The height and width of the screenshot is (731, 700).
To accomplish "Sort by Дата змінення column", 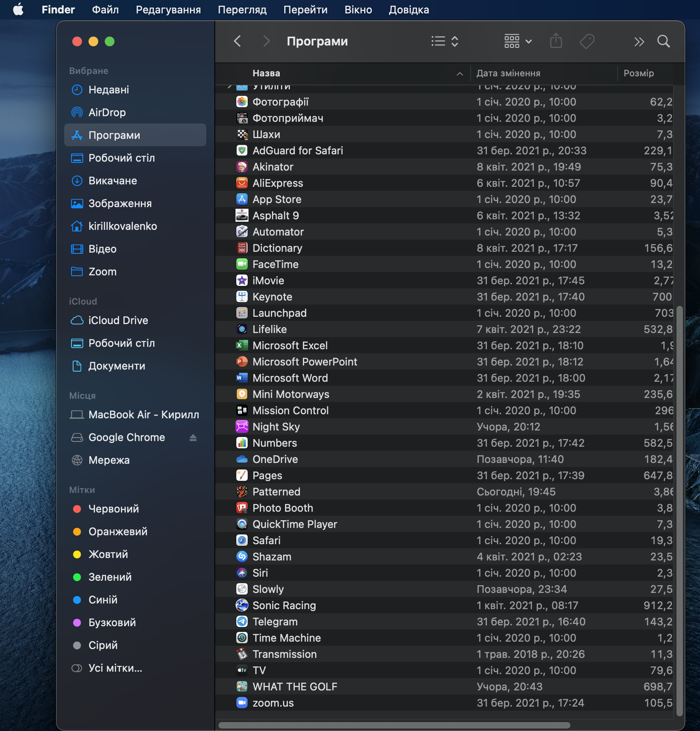I will tap(508, 74).
